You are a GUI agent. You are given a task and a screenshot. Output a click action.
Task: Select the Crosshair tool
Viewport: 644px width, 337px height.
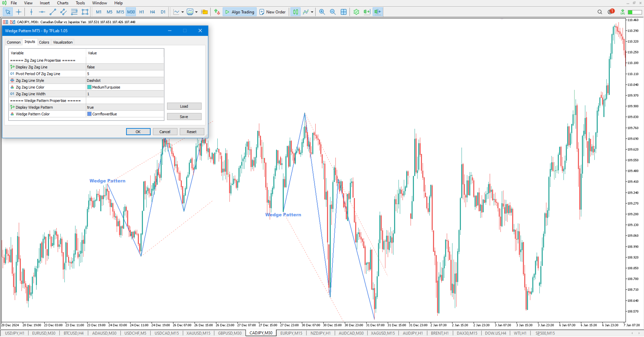(x=19, y=12)
